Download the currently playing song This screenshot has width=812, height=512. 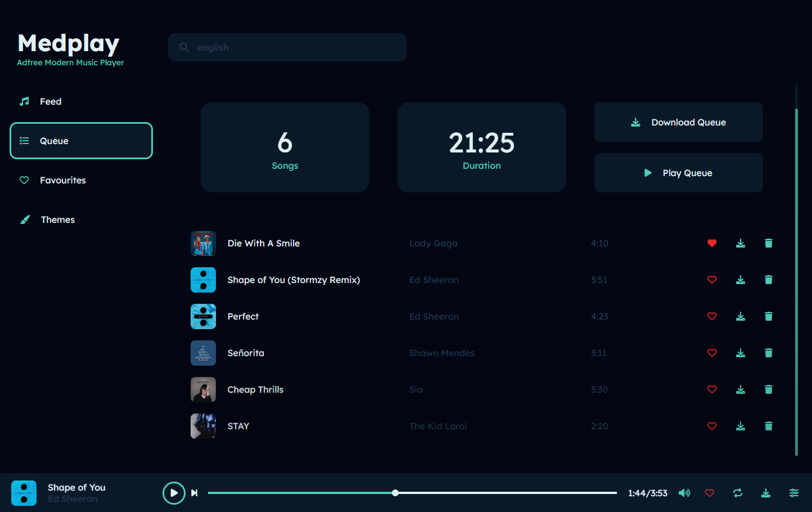click(x=765, y=493)
